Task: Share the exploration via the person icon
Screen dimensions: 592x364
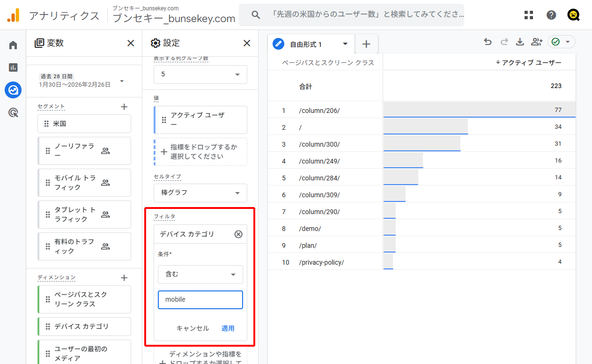Action: point(536,41)
